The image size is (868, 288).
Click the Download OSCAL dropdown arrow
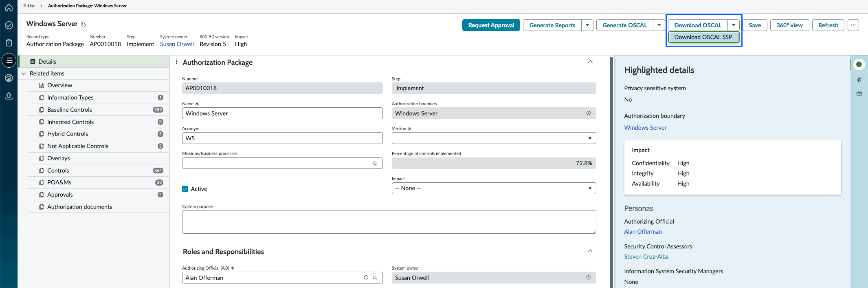point(734,25)
